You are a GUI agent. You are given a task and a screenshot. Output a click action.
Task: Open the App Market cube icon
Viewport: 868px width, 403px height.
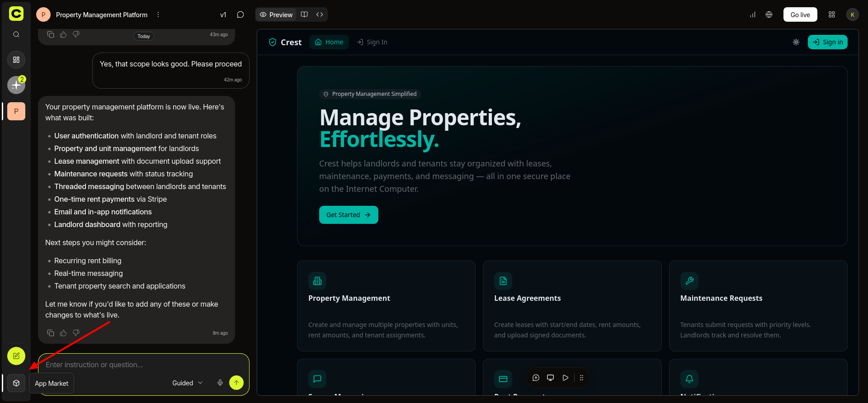coord(16,383)
